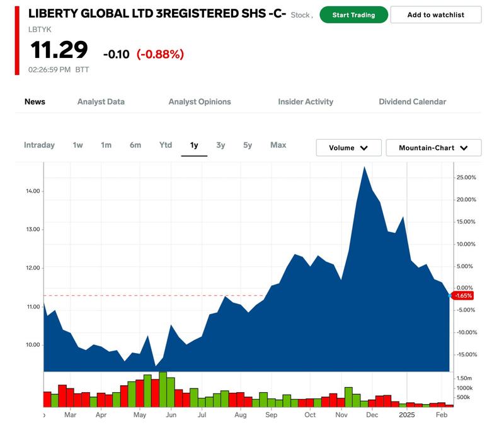Add stock to watchlist
The width and height of the screenshot is (504, 428).
(436, 14)
